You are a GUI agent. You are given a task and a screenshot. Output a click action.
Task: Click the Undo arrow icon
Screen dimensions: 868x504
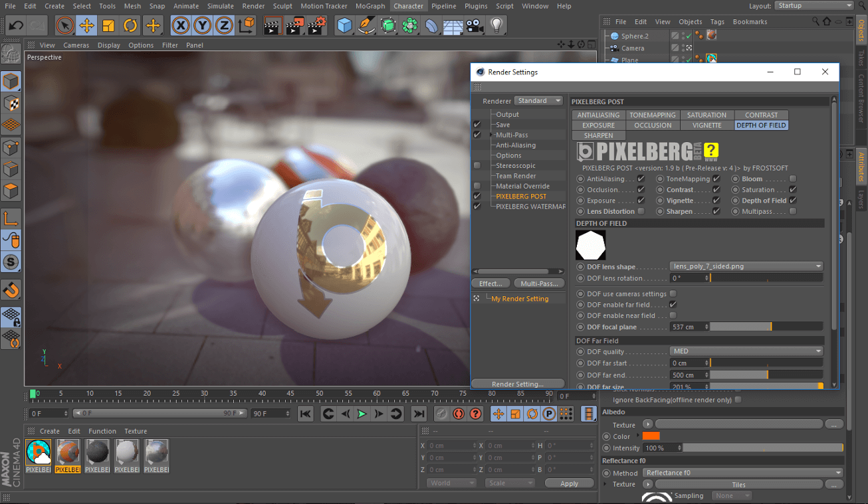(16, 26)
